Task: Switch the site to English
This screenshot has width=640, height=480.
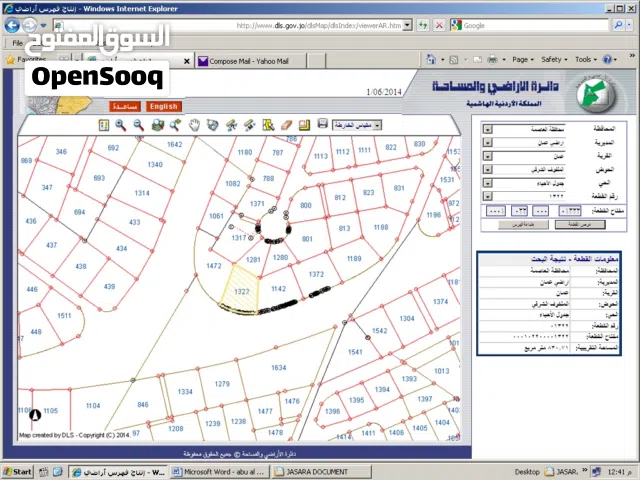Action: click(163, 107)
